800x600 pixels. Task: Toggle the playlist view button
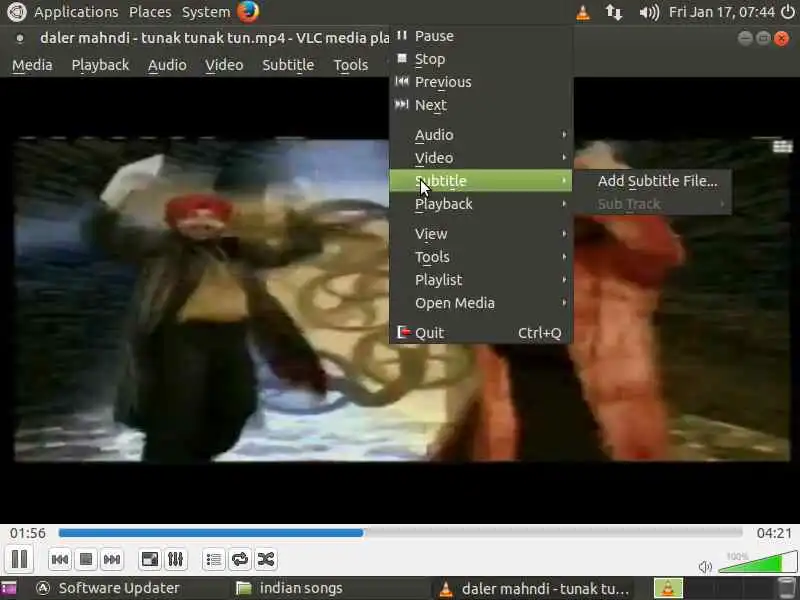coord(214,560)
